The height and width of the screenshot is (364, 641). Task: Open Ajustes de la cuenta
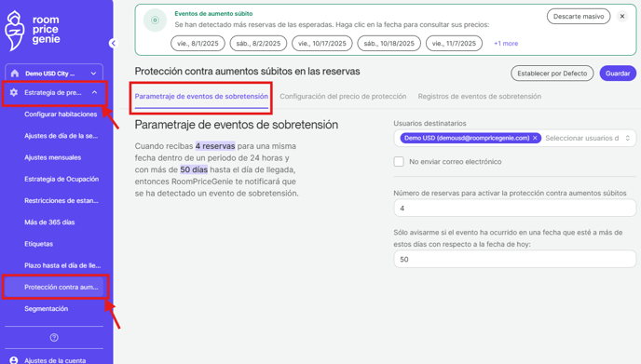point(55,360)
